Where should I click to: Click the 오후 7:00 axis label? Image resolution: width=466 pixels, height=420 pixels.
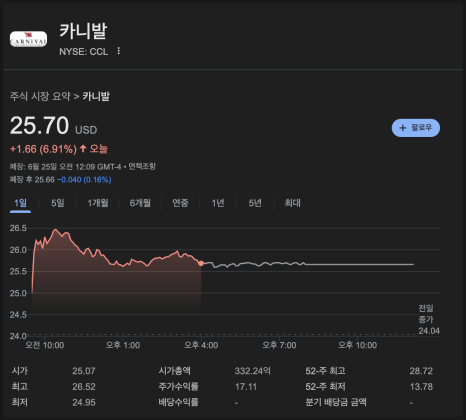tap(279, 345)
